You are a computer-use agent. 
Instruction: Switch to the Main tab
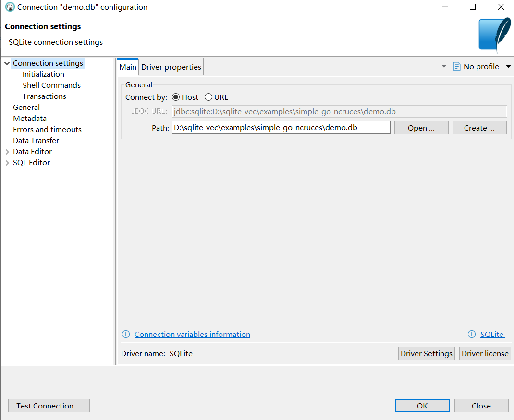pyautogui.click(x=127, y=67)
